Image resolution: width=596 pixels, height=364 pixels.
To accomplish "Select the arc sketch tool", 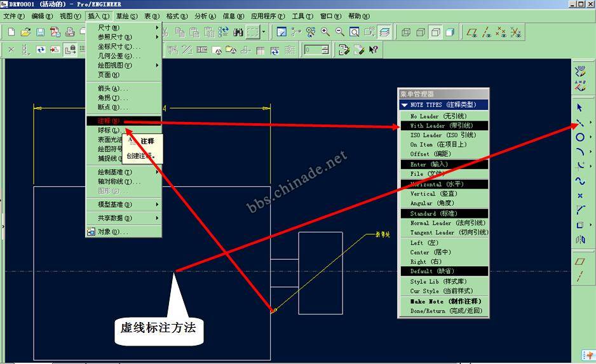I will 579,152.
